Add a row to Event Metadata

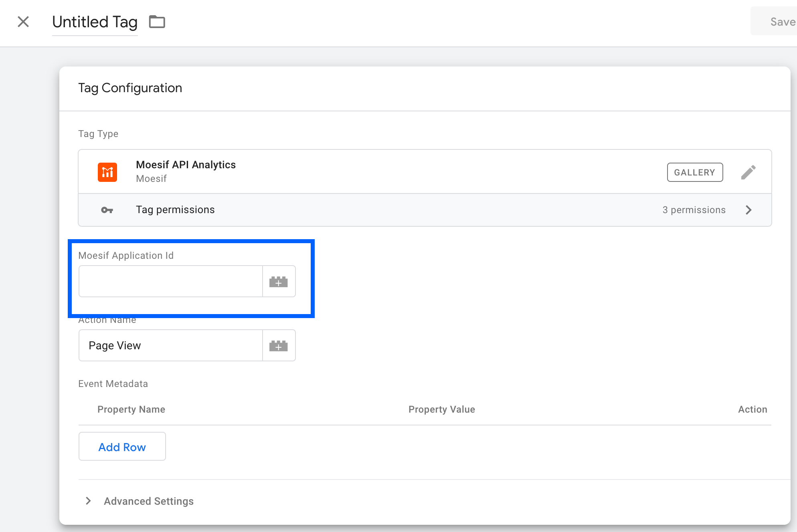coord(122,447)
